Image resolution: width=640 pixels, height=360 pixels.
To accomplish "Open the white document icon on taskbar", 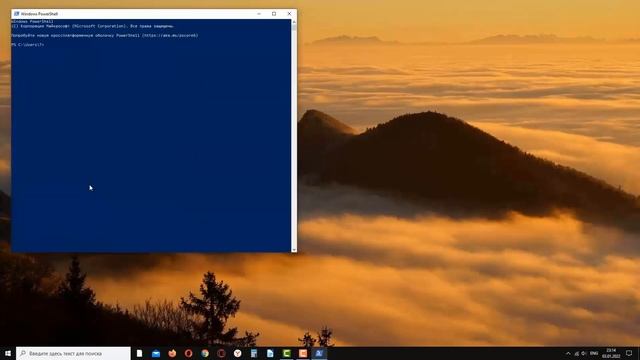I will click(x=140, y=353).
